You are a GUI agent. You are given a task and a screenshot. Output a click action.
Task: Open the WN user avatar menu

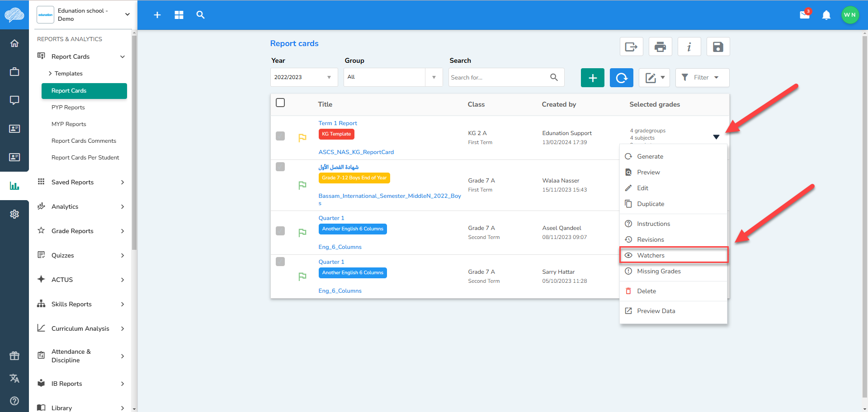coord(850,15)
